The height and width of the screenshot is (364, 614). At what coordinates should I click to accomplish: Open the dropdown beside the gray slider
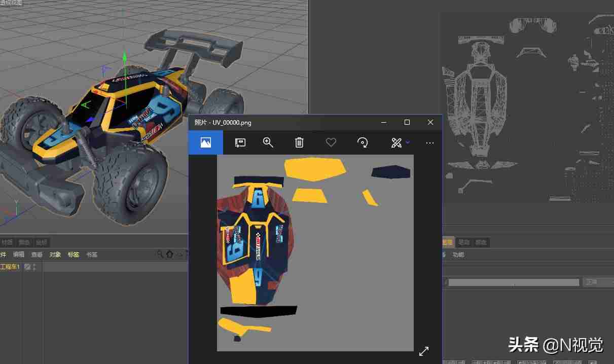coord(597,282)
